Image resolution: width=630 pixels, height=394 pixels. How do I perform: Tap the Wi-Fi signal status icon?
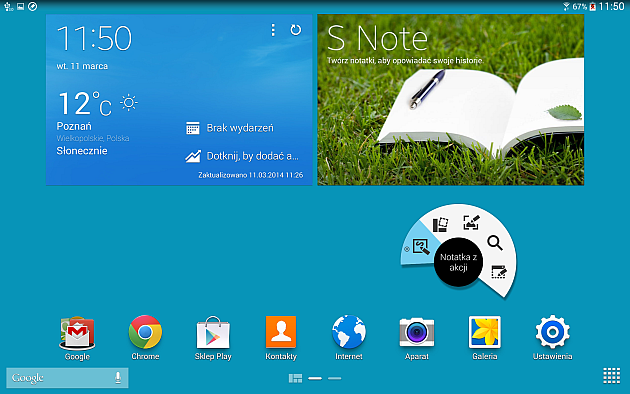click(x=566, y=6)
